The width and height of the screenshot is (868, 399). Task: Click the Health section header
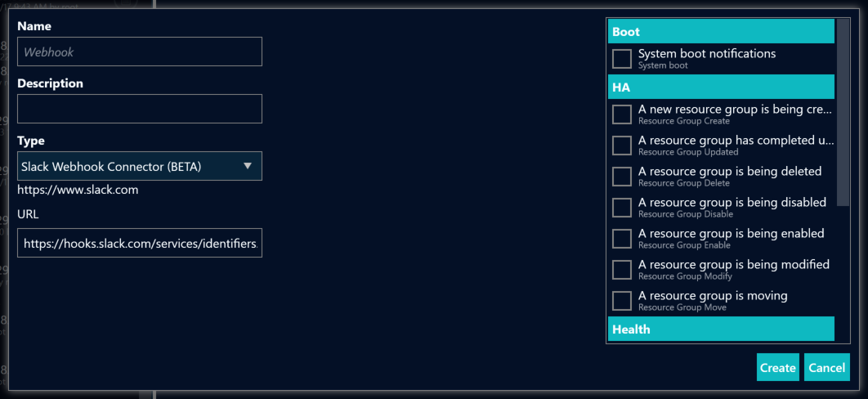721,330
